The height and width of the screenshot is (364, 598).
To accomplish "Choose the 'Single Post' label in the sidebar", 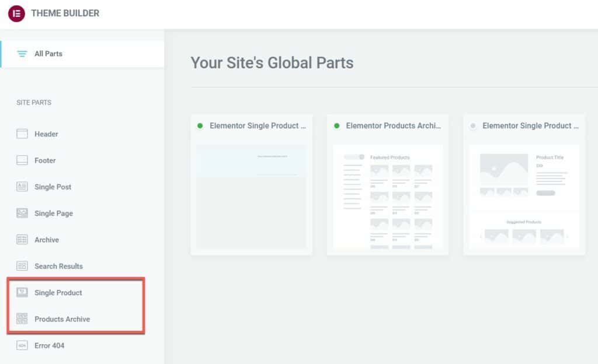I will point(53,187).
